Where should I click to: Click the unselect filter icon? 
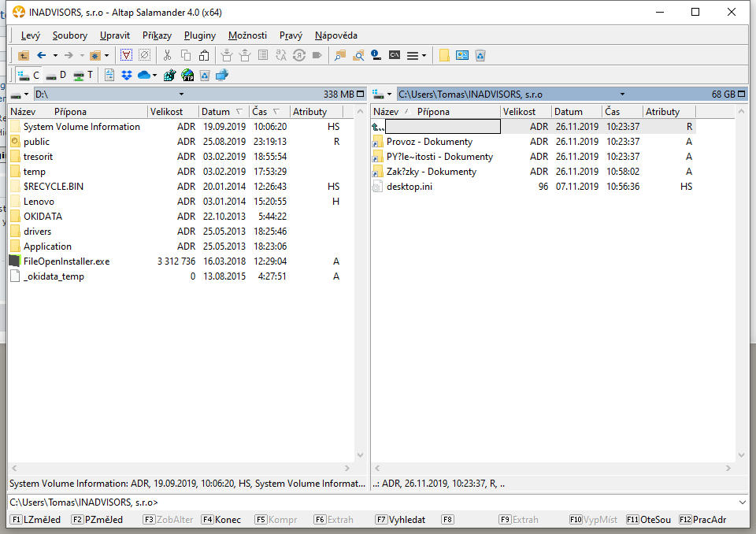click(x=144, y=55)
